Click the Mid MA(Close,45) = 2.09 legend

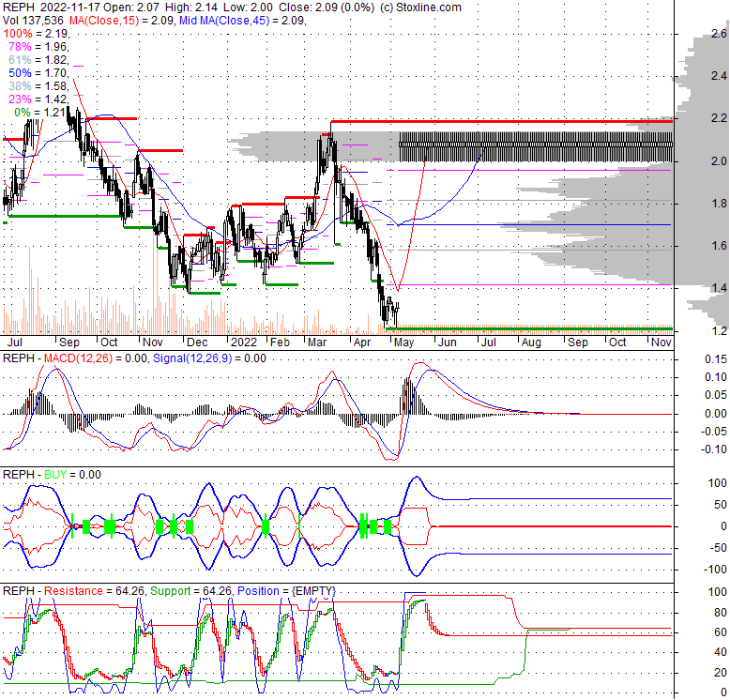243,21
